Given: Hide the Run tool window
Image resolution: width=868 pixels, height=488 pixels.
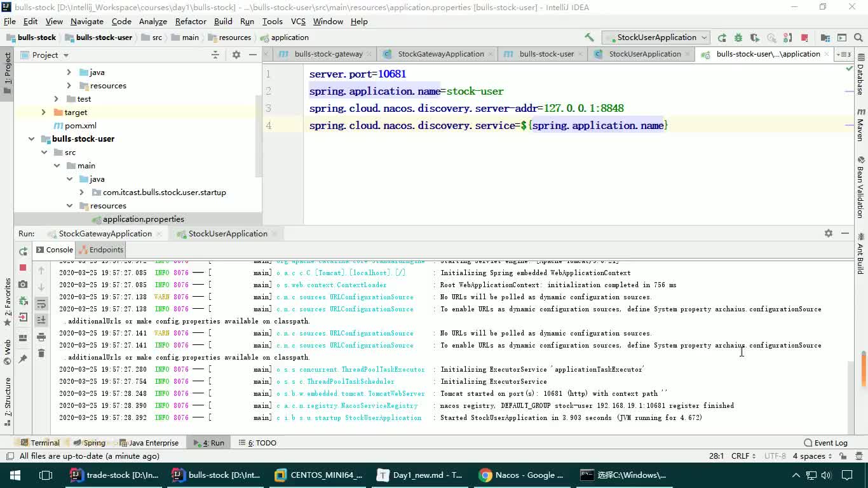Looking at the screenshot, I should (845, 233).
